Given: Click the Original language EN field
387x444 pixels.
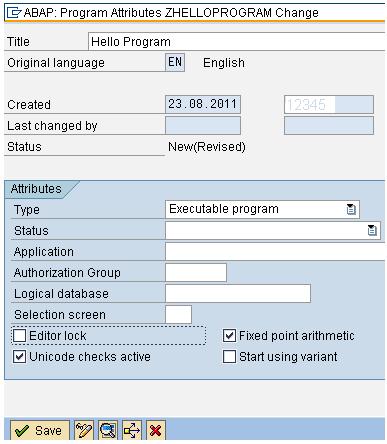Looking at the screenshot, I should pos(175,62).
